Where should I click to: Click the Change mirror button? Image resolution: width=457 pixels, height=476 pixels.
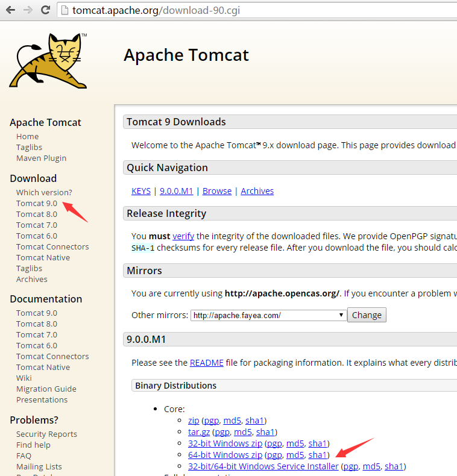point(367,315)
